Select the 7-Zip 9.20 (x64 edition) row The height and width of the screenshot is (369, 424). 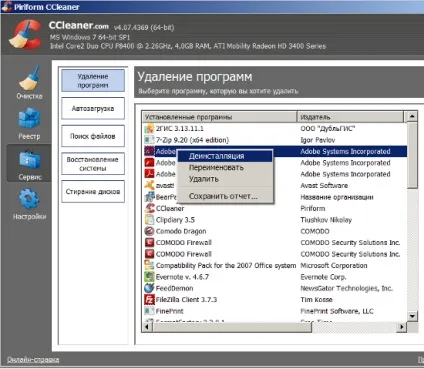click(x=275, y=140)
